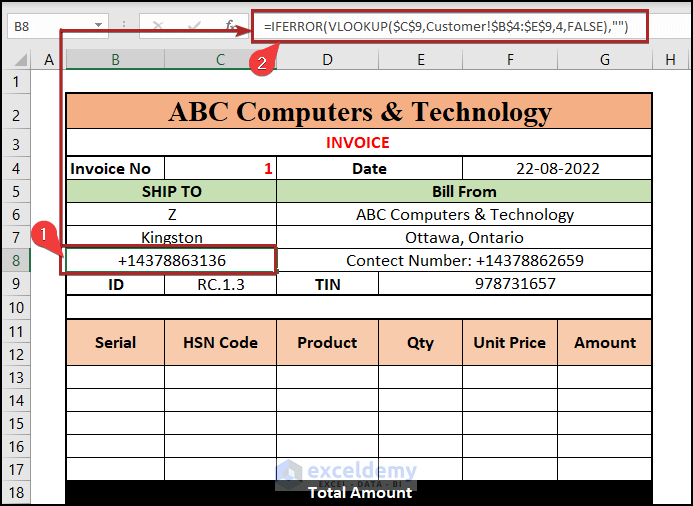Click the Cancel X icon in formula bar
The width and height of the screenshot is (693, 506).
pyautogui.click(x=158, y=26)
